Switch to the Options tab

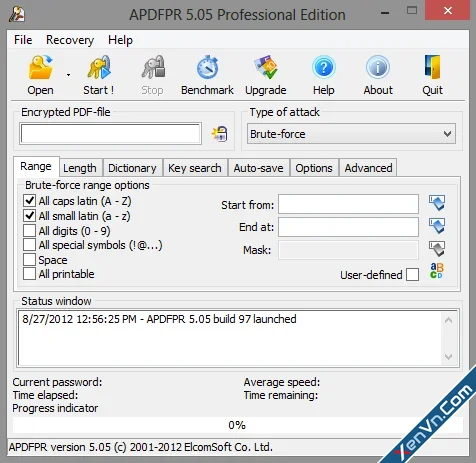[x=314, y=168]
